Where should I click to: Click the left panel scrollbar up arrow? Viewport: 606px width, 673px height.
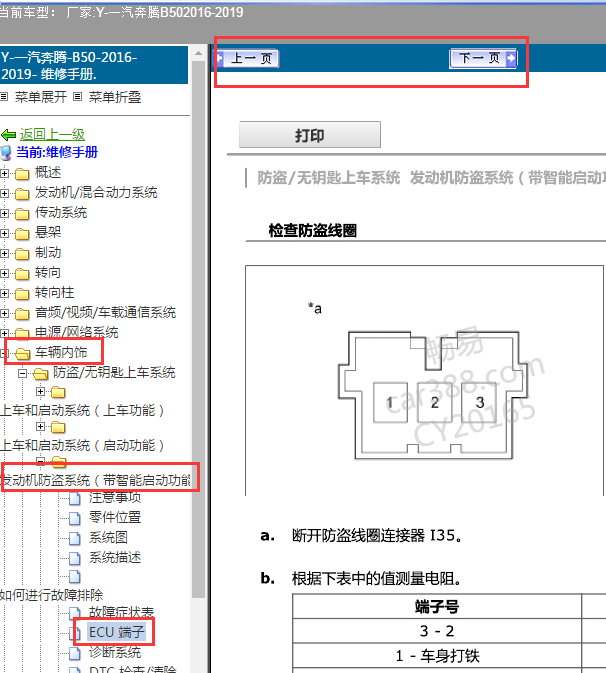pyautogui.click(x=198, y=54)
